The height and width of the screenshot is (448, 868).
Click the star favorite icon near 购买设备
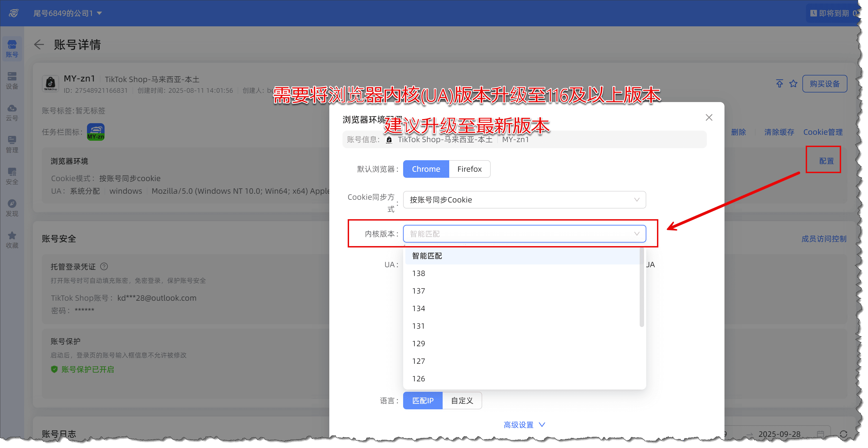pos(793,83)
